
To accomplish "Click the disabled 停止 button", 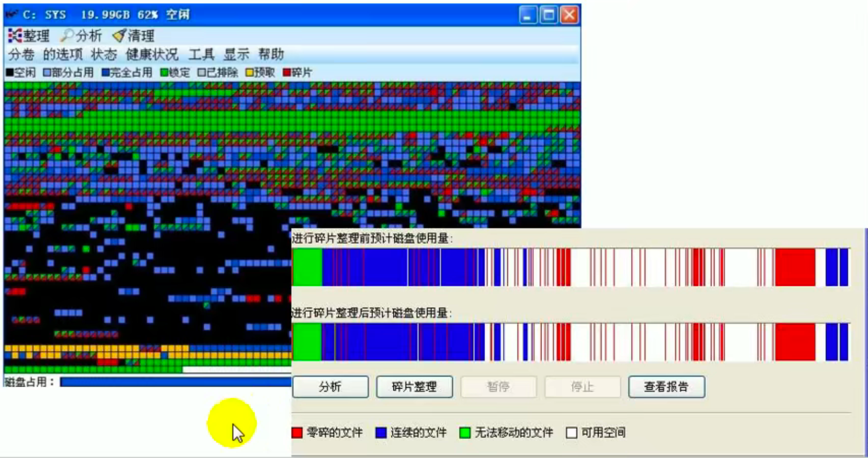I will [x=582, y=387].
